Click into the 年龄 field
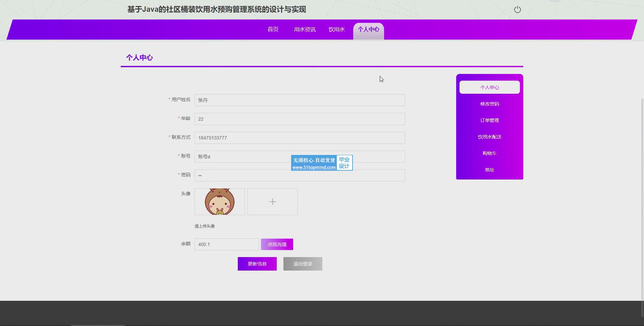This screenshot has width=644, height=326. pos(300,119)
